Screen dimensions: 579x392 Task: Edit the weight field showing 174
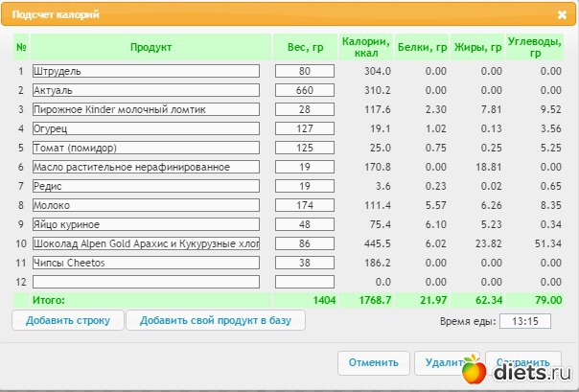pos(305,205)
